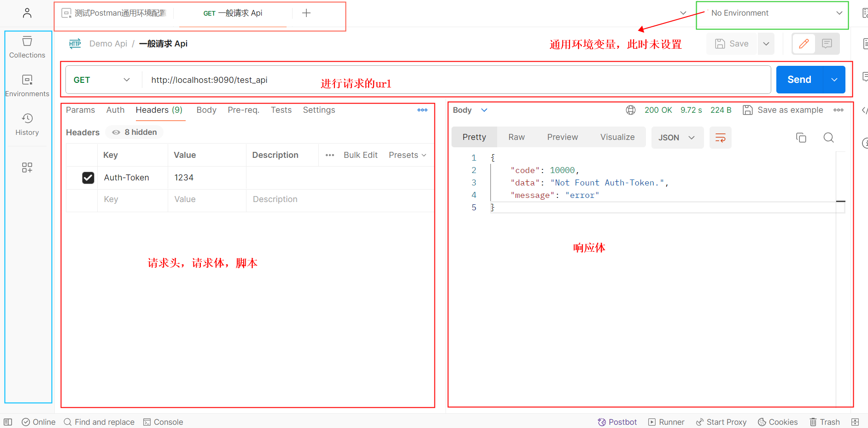Open History in the sidebar
868x428 pixels.
(27, 125)
